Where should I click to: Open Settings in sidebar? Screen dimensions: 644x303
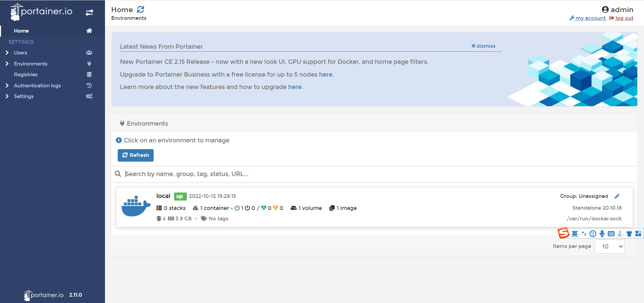point(23,96)
